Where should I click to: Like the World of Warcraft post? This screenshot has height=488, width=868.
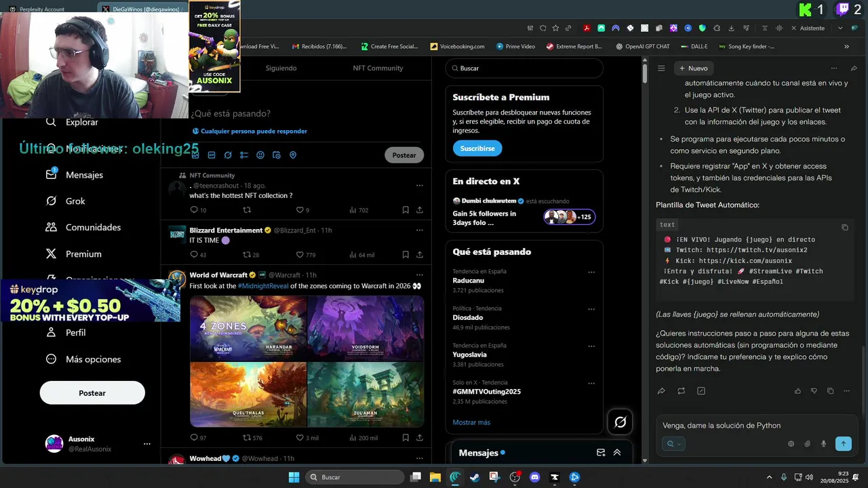tap(300, 438)
